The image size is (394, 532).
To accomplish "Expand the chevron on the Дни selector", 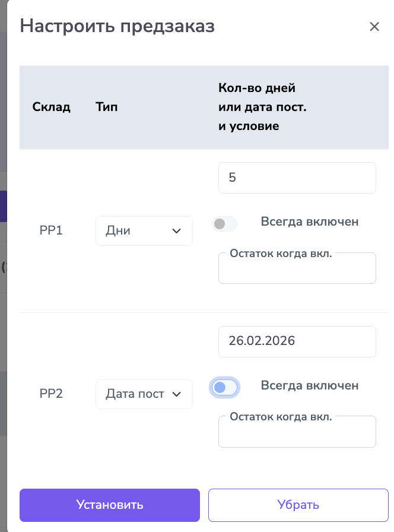I will coord(177,231).
